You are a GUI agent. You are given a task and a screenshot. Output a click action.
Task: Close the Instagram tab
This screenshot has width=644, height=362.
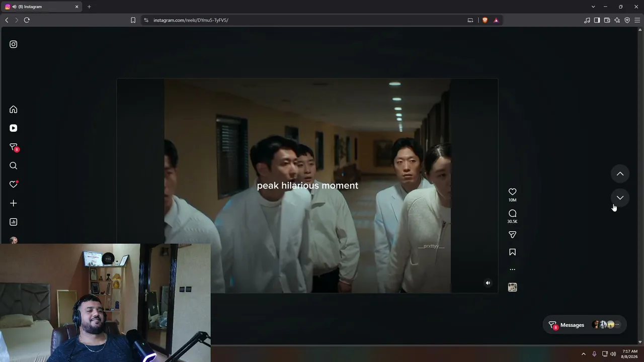[77, 7]
